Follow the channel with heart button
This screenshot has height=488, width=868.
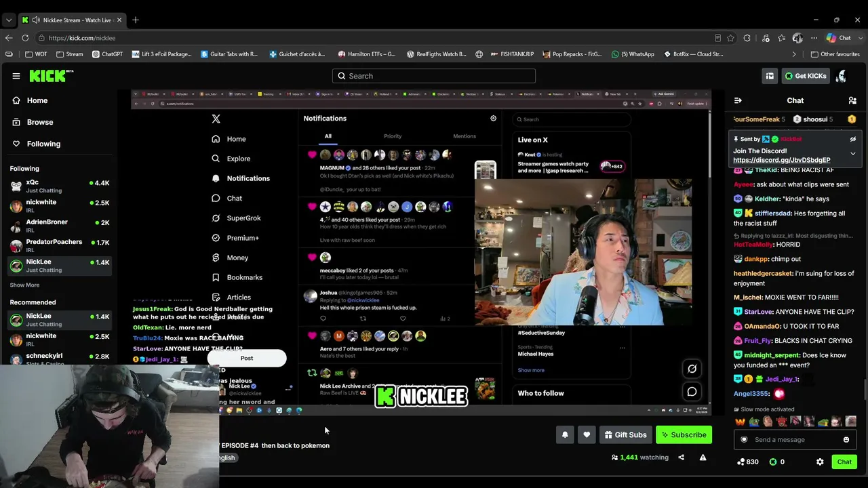[x=587, y=434]
